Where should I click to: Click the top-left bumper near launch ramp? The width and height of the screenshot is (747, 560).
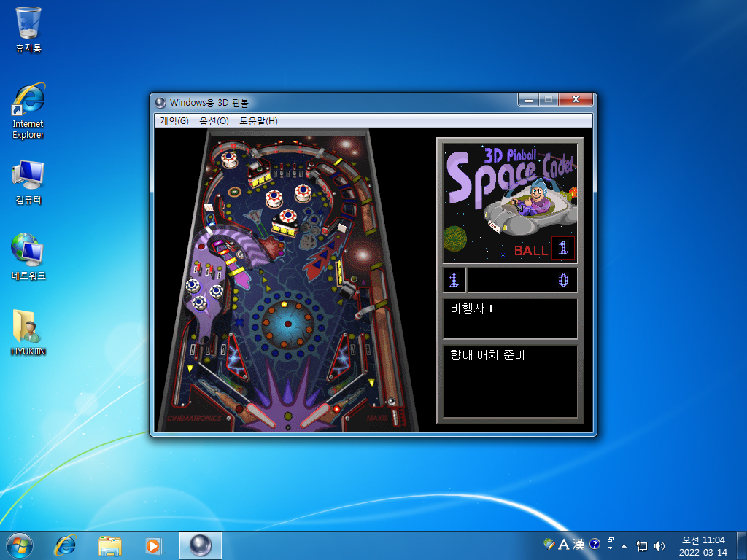[x=228, y=158]
